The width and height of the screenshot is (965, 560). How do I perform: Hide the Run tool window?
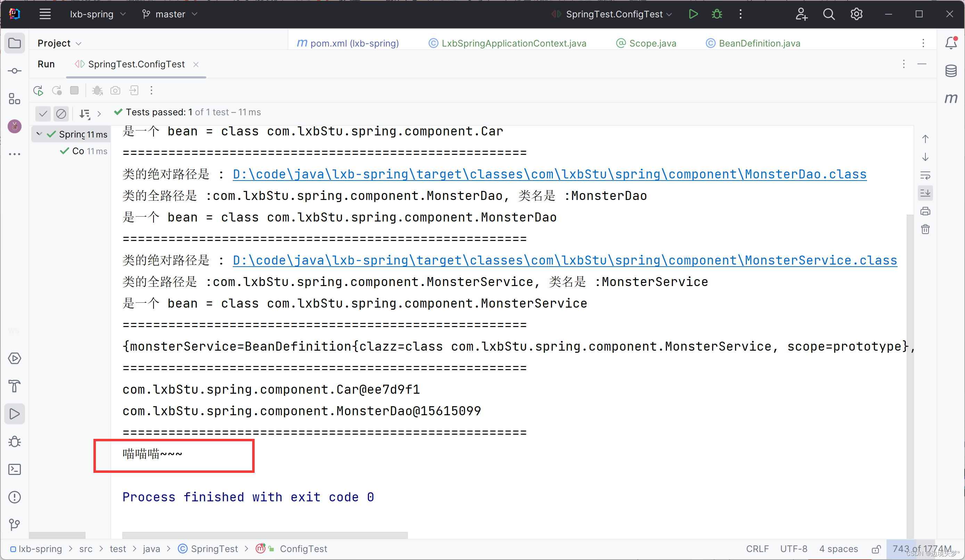tap(922, 64)
